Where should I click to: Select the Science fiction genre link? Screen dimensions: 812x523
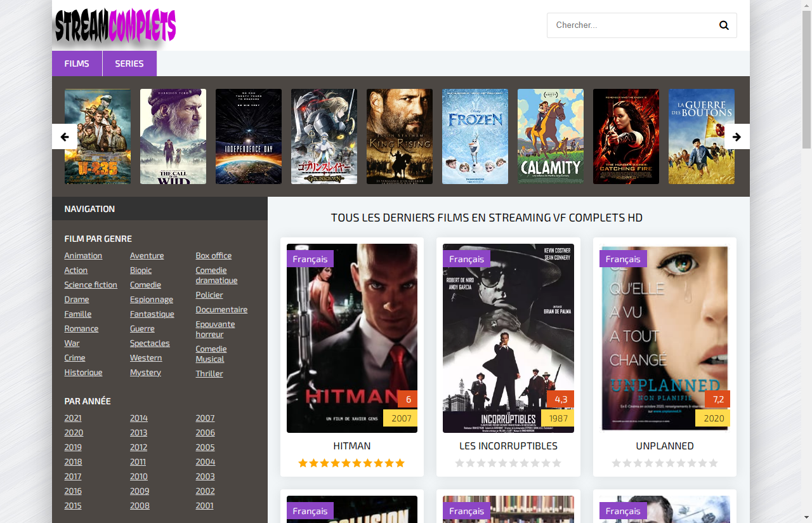[x=91, y=285]
